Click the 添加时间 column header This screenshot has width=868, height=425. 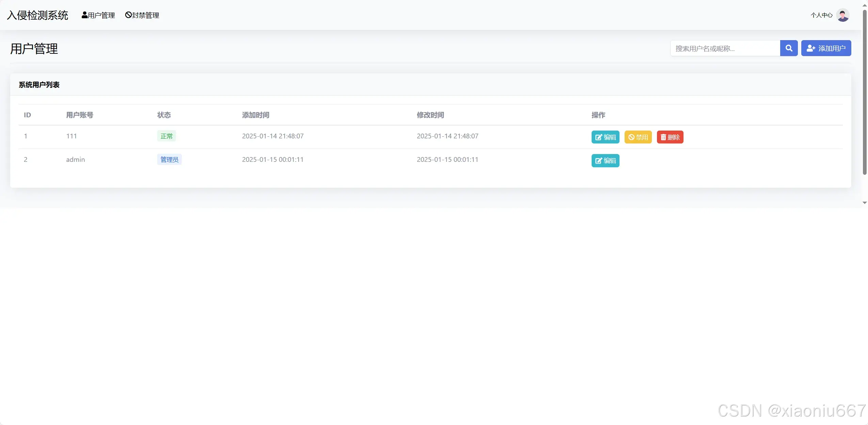[256, 115]
